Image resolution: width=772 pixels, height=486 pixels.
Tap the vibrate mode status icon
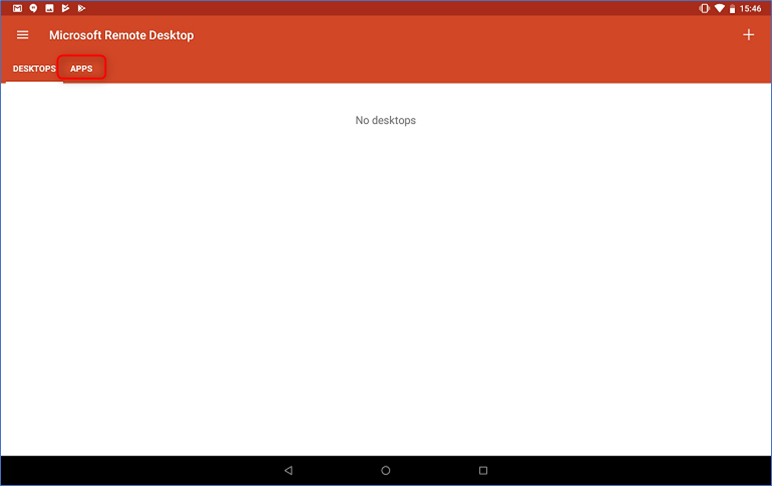point(704,8)
